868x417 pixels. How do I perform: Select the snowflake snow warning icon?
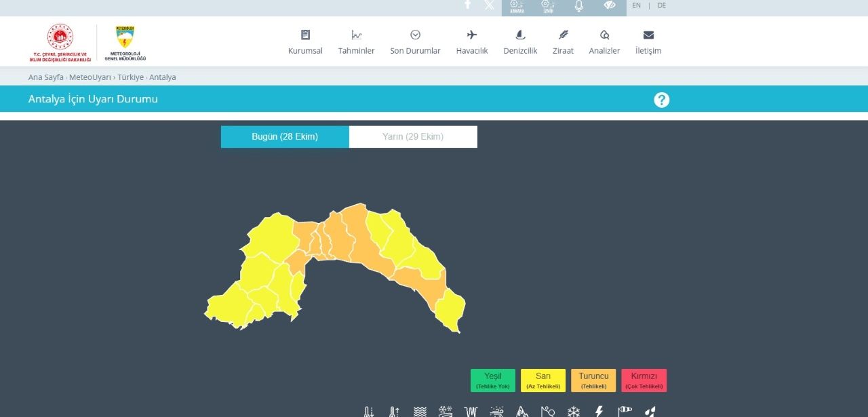[x=574, y=412]
